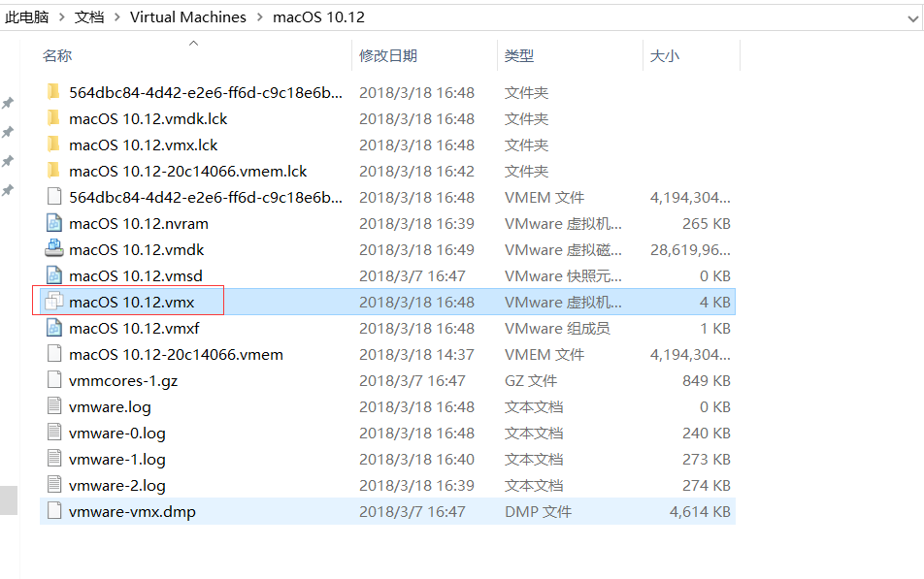Click the virtual disk icon of macOS 10.12.vmdk
The height and width of the screenshot is (579, 924).
54,249
